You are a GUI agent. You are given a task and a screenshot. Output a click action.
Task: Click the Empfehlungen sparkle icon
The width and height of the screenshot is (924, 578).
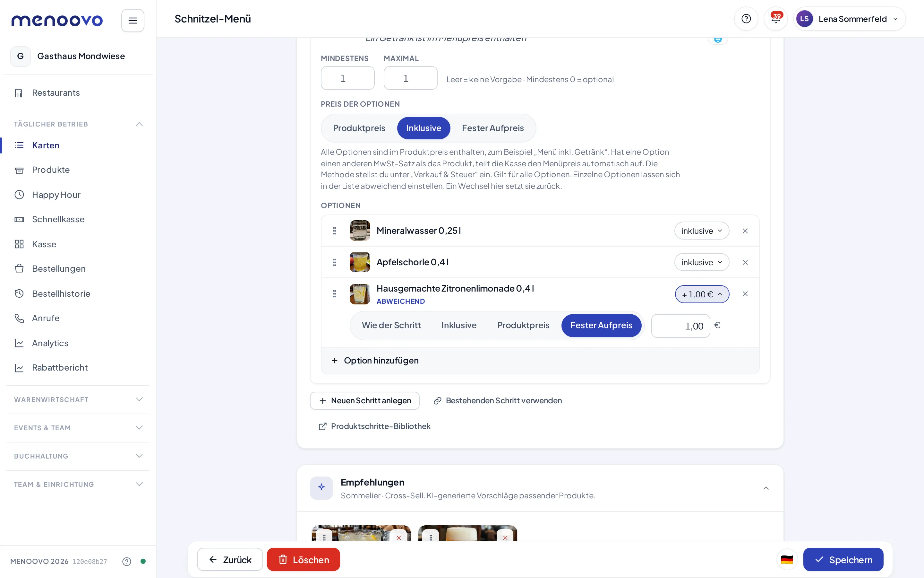tap(321, 488)
